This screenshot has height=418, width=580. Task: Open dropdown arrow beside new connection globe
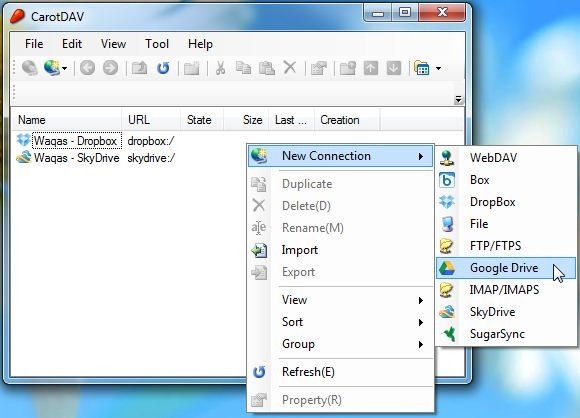[x=65, y=68]
